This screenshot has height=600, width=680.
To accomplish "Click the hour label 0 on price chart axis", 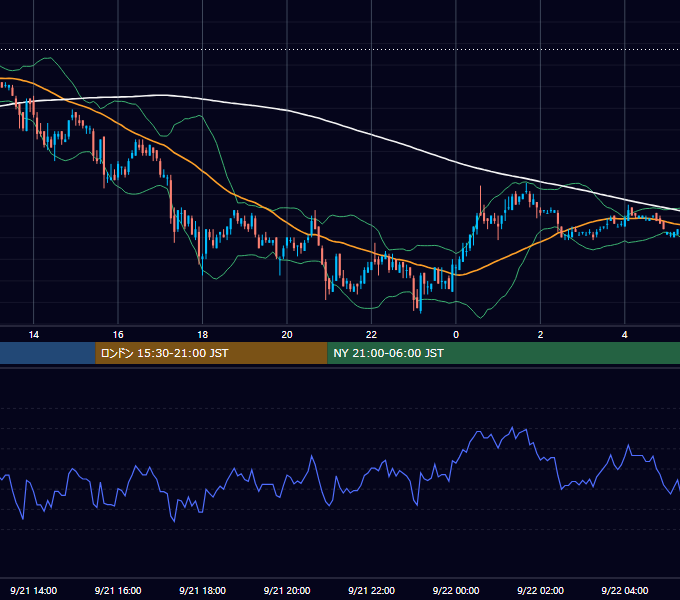I will [x=456, y=335].
